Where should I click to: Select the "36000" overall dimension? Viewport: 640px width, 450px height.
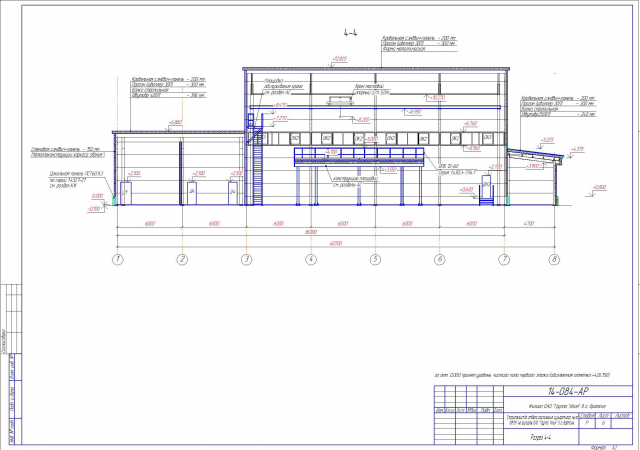coord(311,232)
